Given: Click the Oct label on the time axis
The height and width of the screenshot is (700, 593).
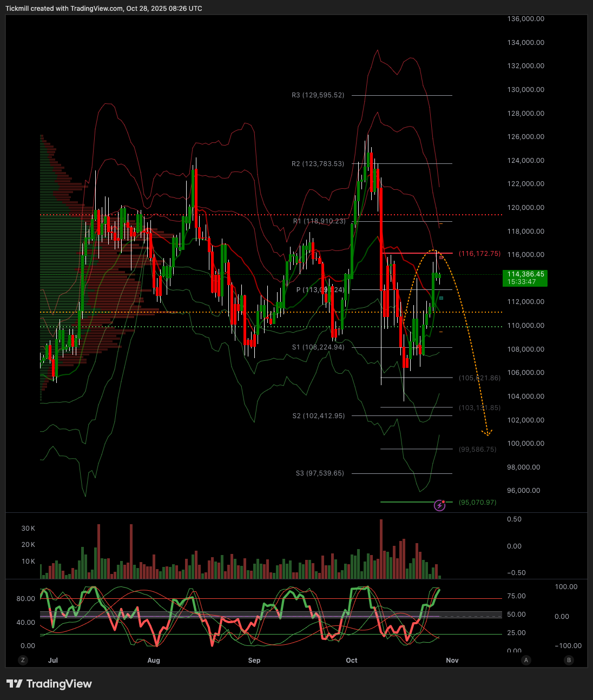Looking at the screenshot, I should pyautogui.click(x=352, y=661).
